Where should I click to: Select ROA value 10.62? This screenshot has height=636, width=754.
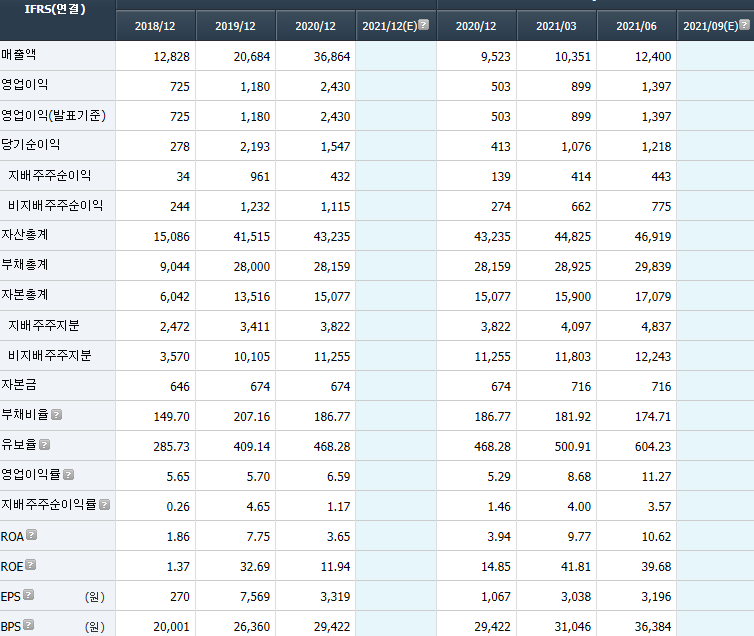[x=656, y=536]
